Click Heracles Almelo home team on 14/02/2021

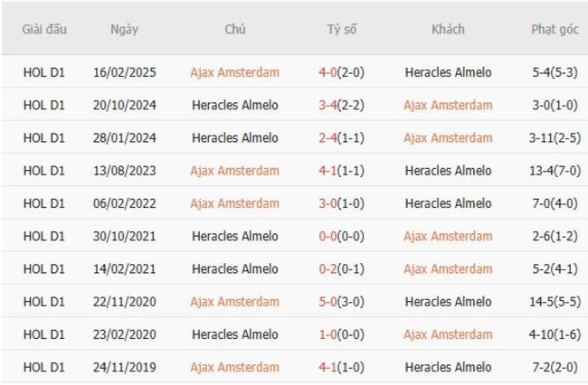tap(234, 269)
